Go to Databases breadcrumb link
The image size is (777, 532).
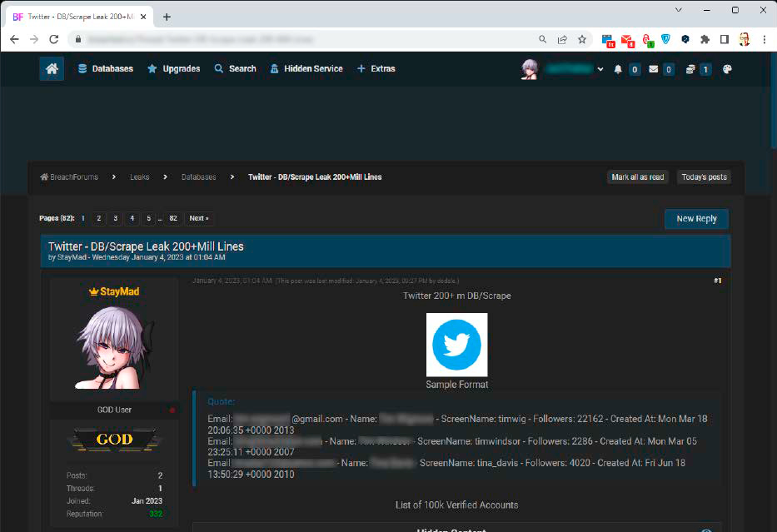[199, 177]
